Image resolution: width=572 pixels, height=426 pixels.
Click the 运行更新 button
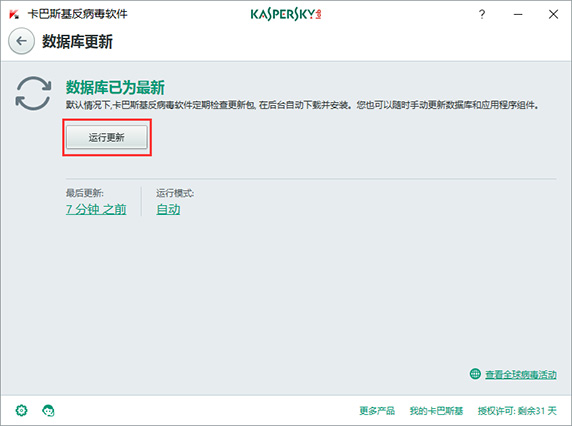(107, 137)
